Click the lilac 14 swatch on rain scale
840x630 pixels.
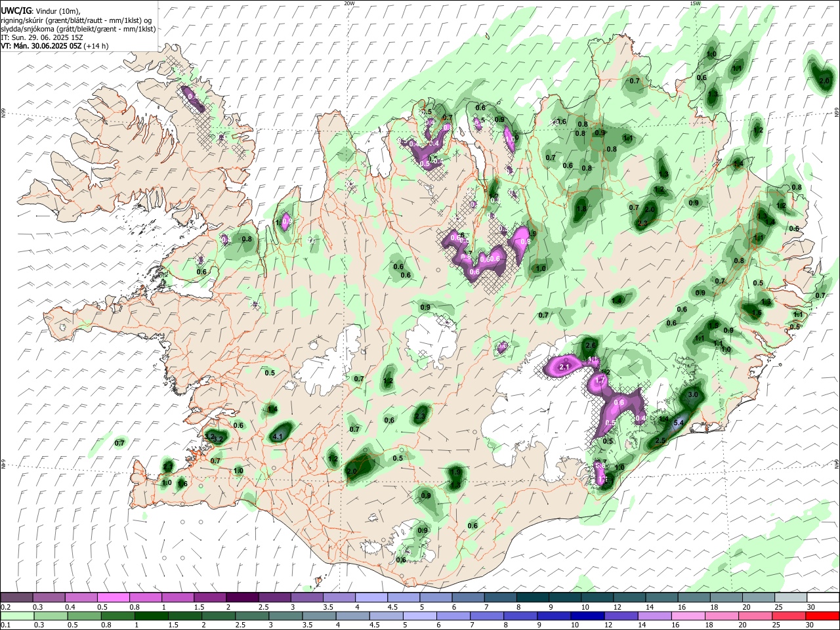654,616
